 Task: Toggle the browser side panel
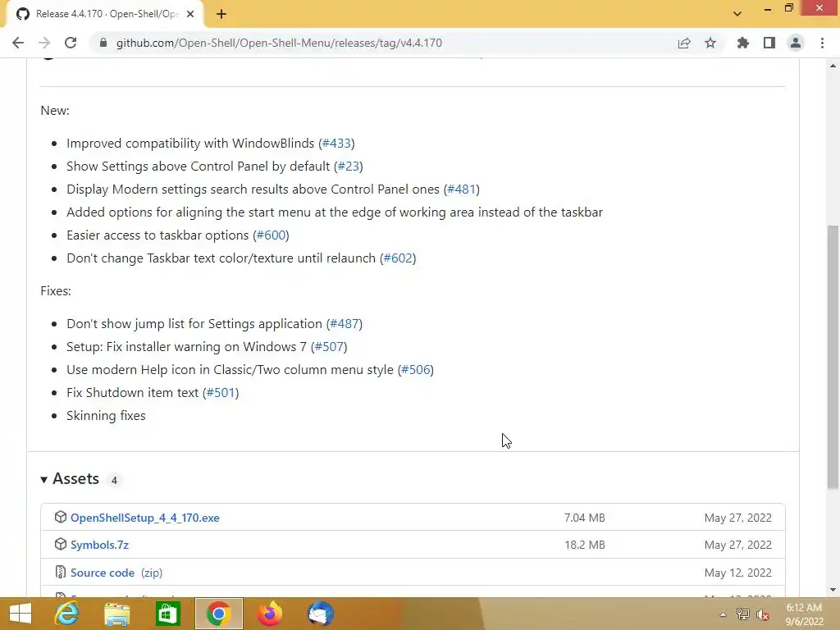coord(769,43)
